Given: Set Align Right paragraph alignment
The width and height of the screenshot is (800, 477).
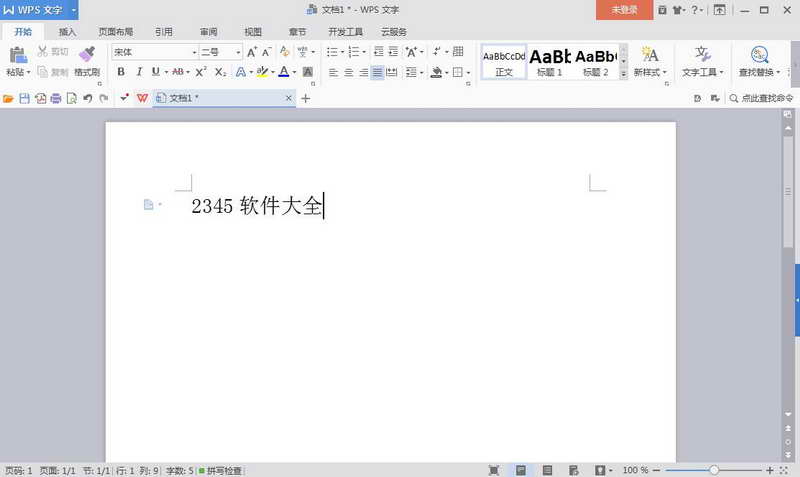Looking at the screenshot, I should pyautogui.click(x=363, y=72).
